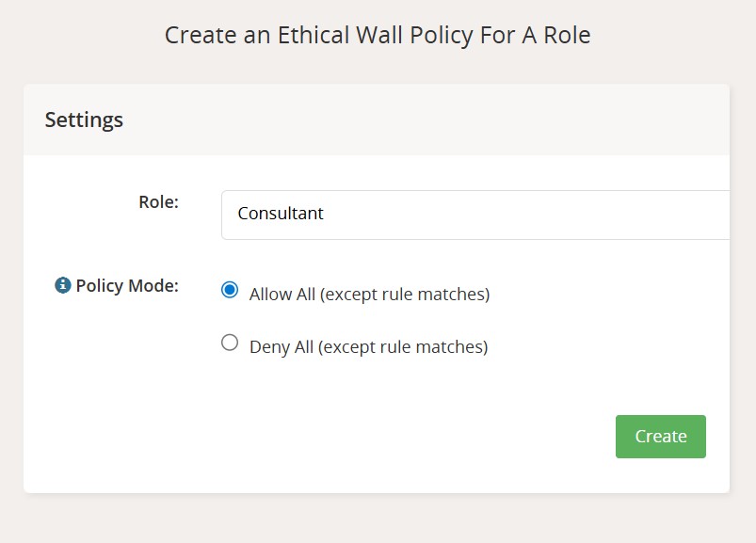
Task: Click the word "Mode" in Policy Mode label
Action: (x=153, y=285)
